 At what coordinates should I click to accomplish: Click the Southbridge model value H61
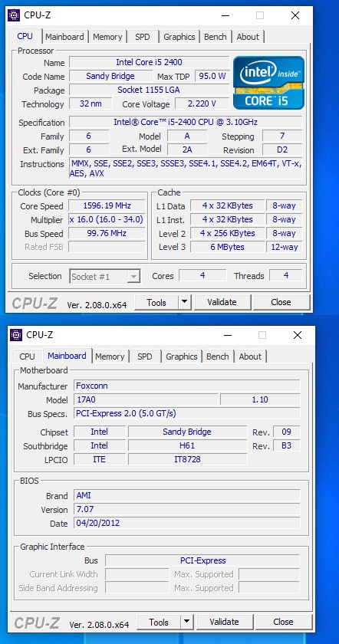(x=187, y=445)
